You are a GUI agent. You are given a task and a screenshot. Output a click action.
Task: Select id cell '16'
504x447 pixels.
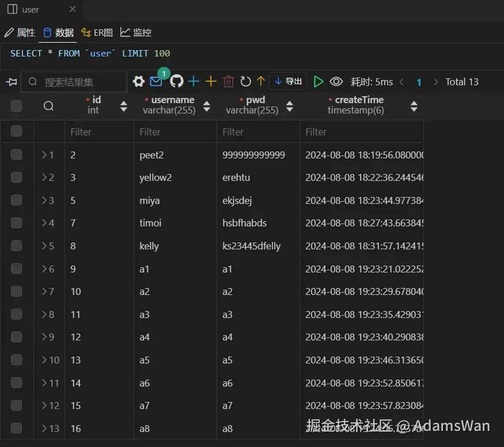tap(76, 429)
